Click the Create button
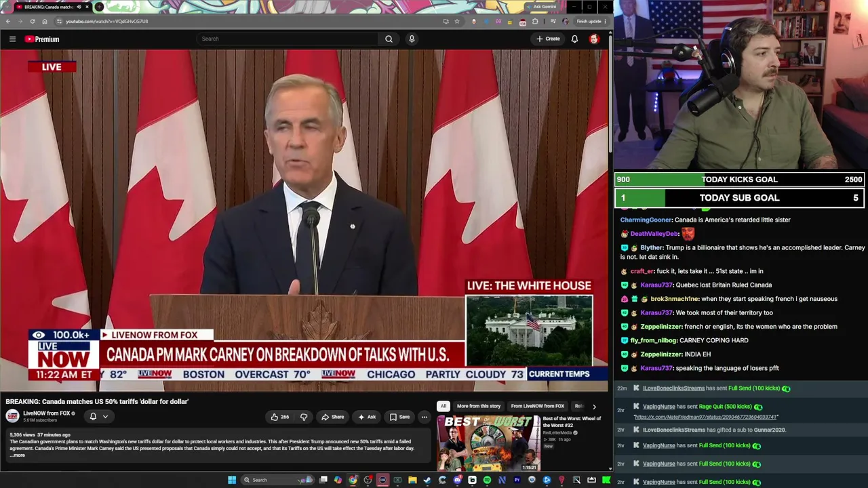Viewport: 868px width, 488px height. pos(548,39)
